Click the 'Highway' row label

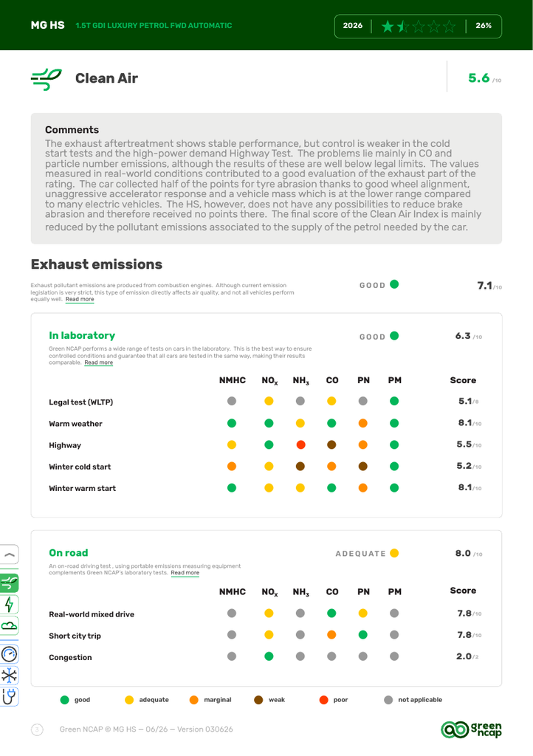point(65,445)
